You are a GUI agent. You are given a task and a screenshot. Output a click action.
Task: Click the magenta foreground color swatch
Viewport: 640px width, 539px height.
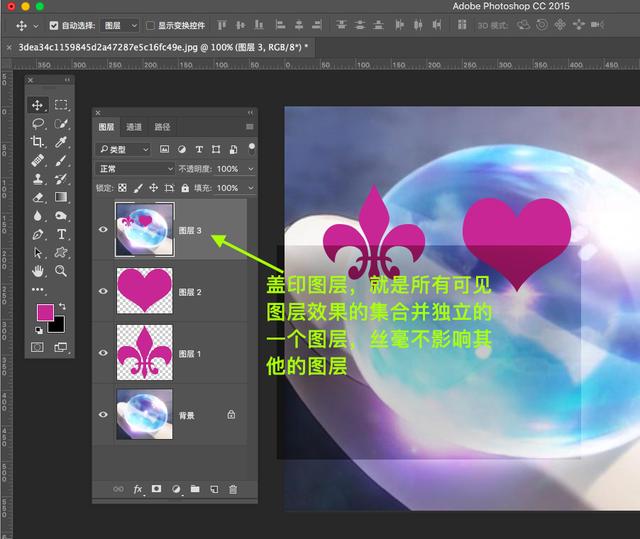(x=45, y=312)
